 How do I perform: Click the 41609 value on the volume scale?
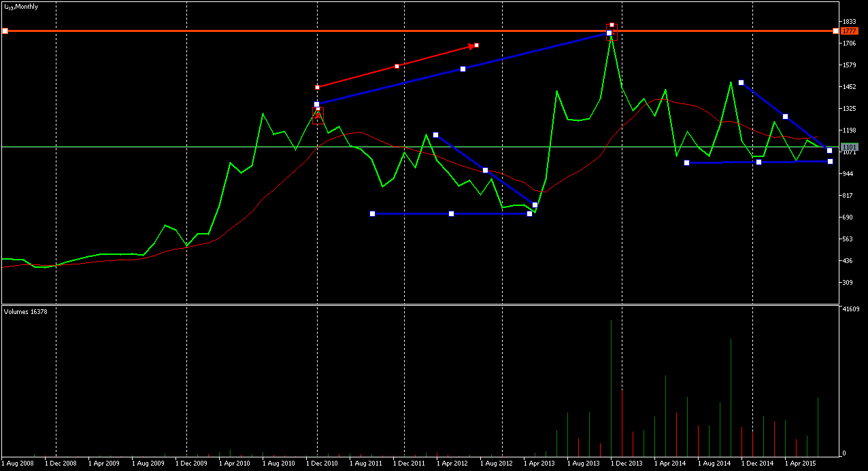[850, 309]
